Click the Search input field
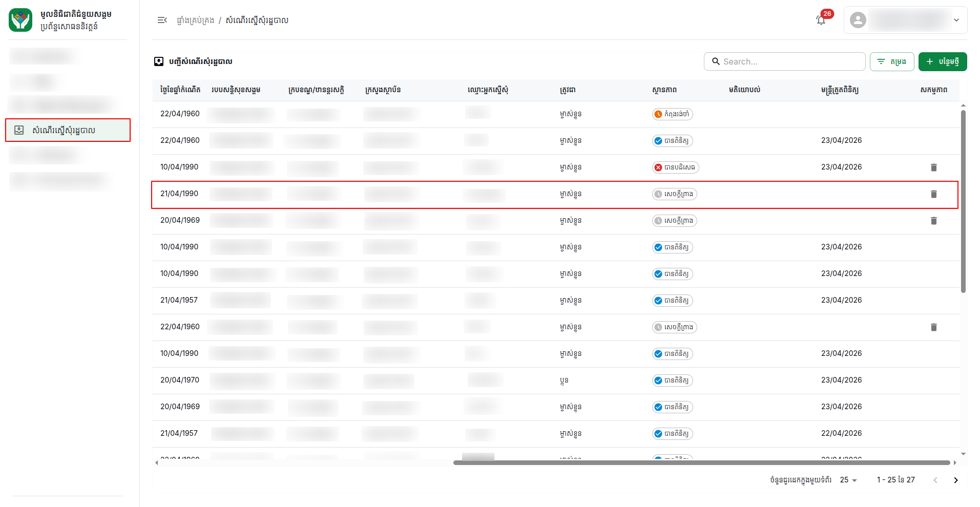Viewport: 980px width, 507px height. [784, 61]
